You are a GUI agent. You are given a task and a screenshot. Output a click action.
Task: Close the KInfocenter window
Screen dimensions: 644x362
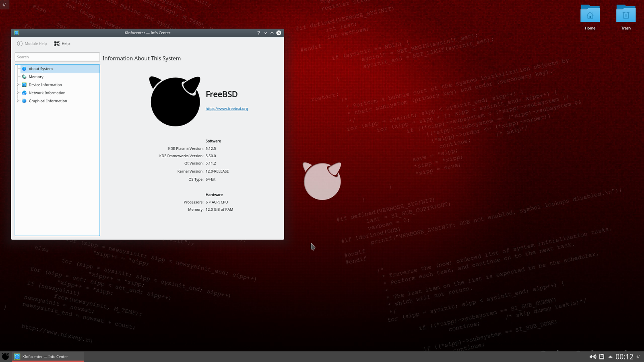point(279,33)
